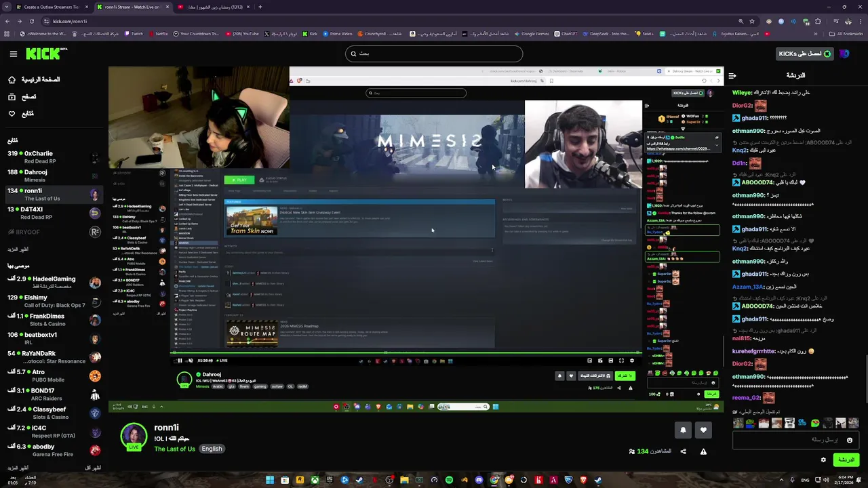Expand show more under following list

pyautogui.click(x=18, y=249)
